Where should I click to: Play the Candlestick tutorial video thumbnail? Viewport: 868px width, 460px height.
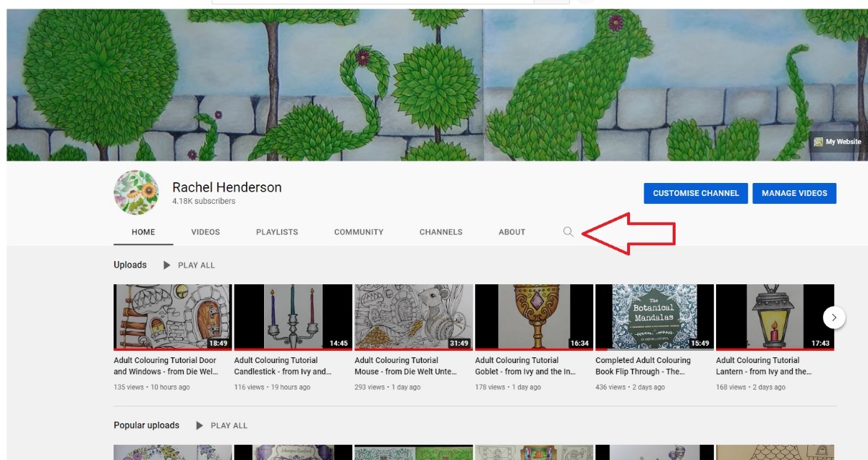(x=293, y=317)
